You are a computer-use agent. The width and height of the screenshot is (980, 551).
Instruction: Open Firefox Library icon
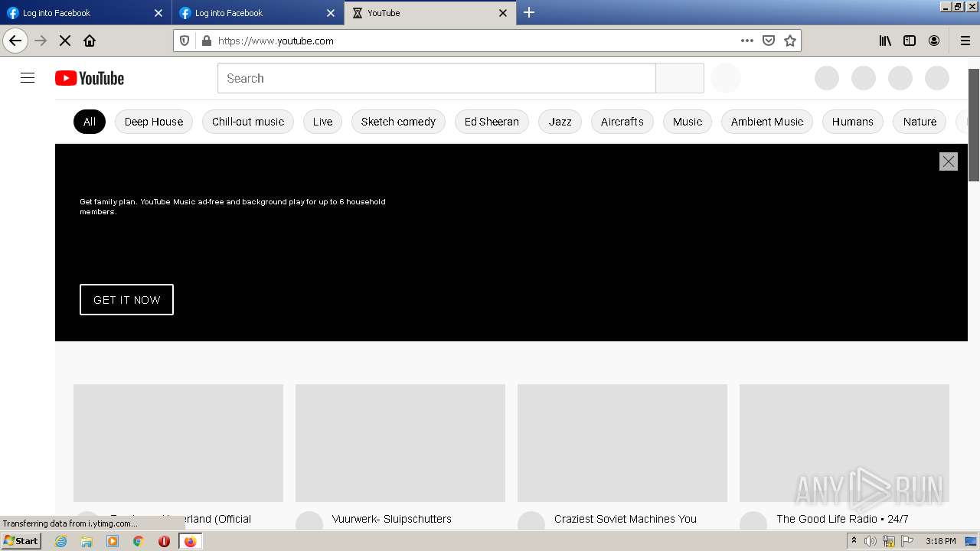coord(885,41)
